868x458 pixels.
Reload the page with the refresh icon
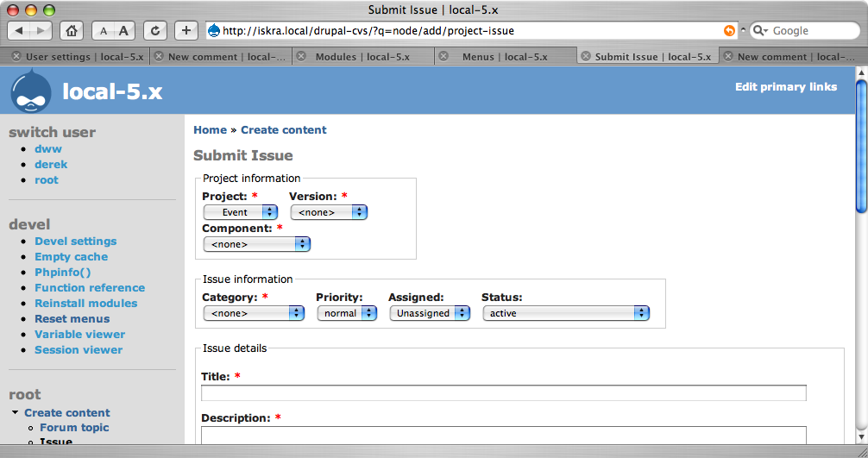[155, 30]
